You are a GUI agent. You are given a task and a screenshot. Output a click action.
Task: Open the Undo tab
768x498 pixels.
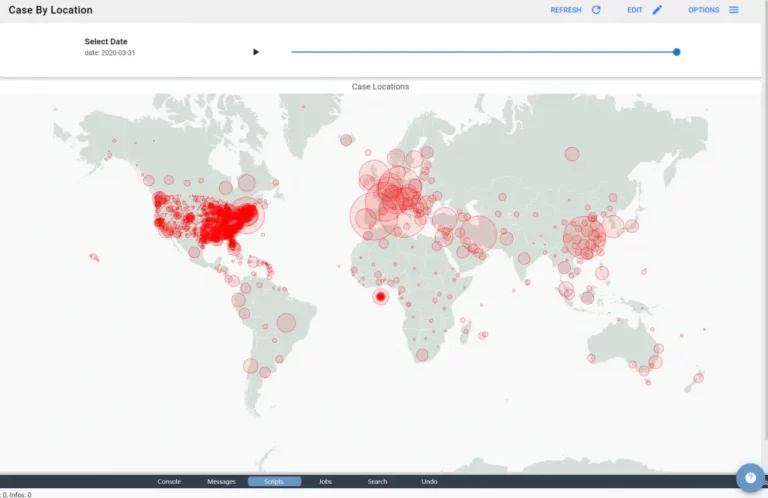[x=429, y=481]
